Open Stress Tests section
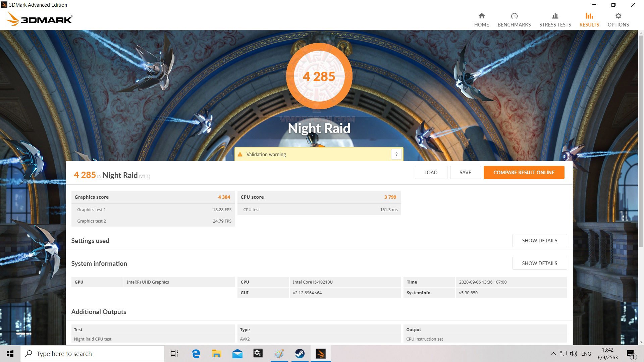 (x=555, y=20)
